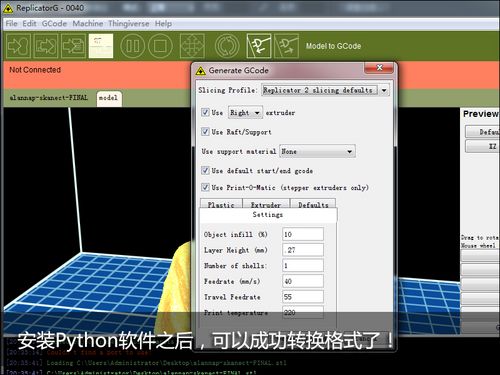The width and height of the screenshot is (500, 375).
Task: Click the Stop build round icon
Action: [x=160, y=46]
